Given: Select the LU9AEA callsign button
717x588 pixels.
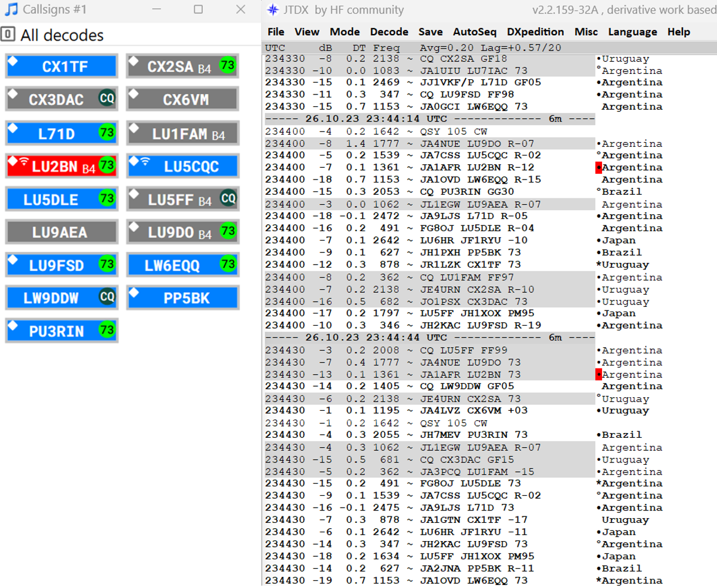Looking at the screenshot, I should [x=62, y=232].
